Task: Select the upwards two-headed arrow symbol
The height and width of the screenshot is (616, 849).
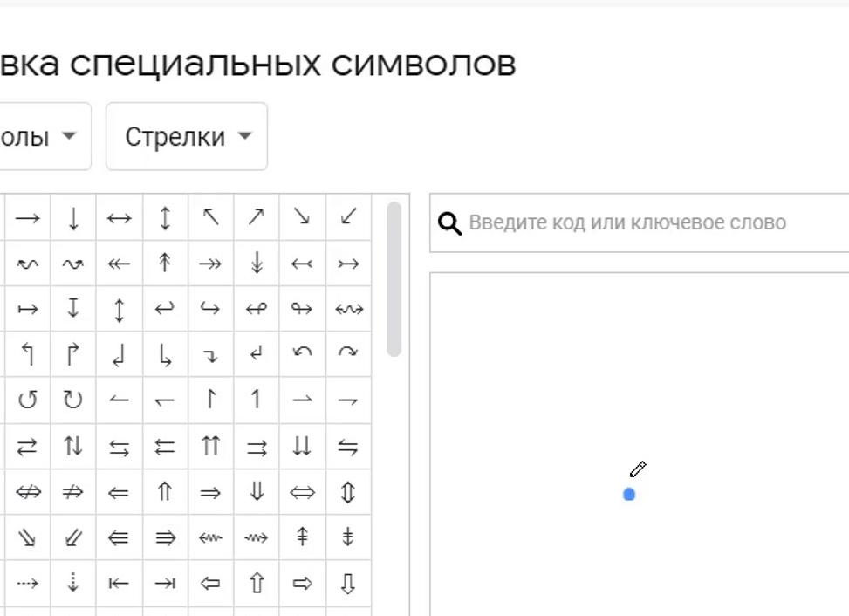Action: point(165,263)
